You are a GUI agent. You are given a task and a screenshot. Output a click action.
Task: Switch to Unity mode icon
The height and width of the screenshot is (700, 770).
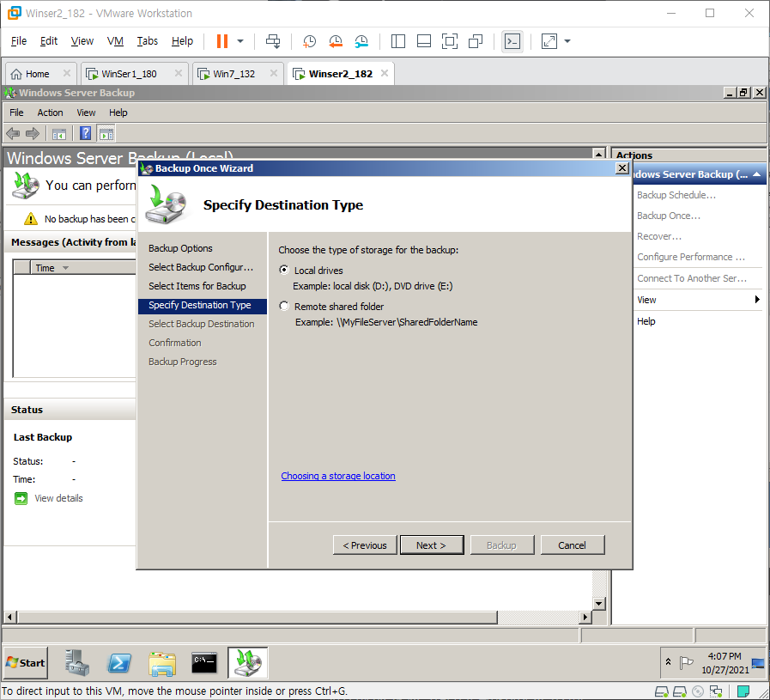pyautogui.click(x=476, y=41)
